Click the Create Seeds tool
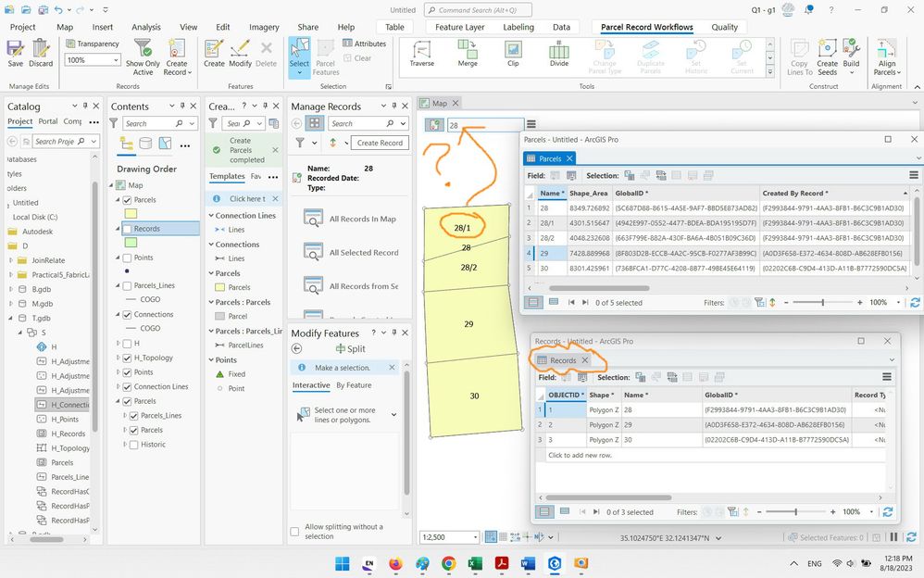The height and width of the screenshot is (578, 924). [827, 57]
